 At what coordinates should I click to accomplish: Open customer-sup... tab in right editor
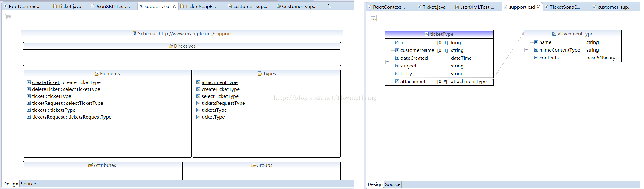tap(612, 7)
